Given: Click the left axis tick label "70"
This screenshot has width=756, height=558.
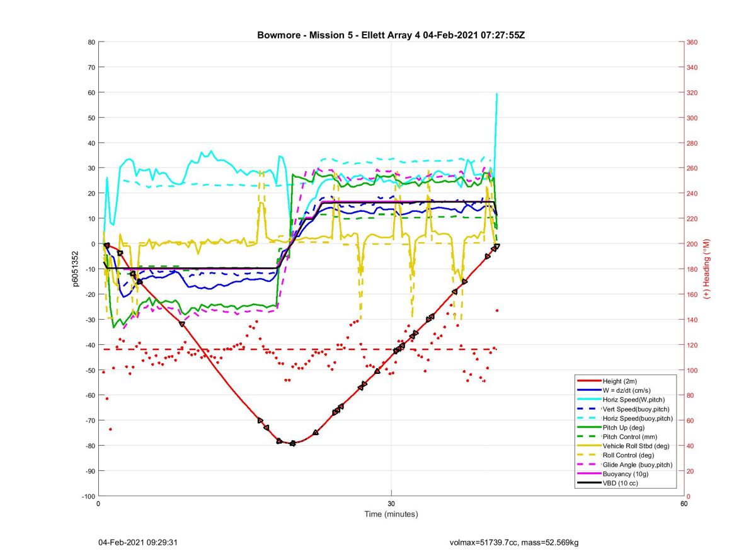Looking at the screenshot, I should coord(91,67).
